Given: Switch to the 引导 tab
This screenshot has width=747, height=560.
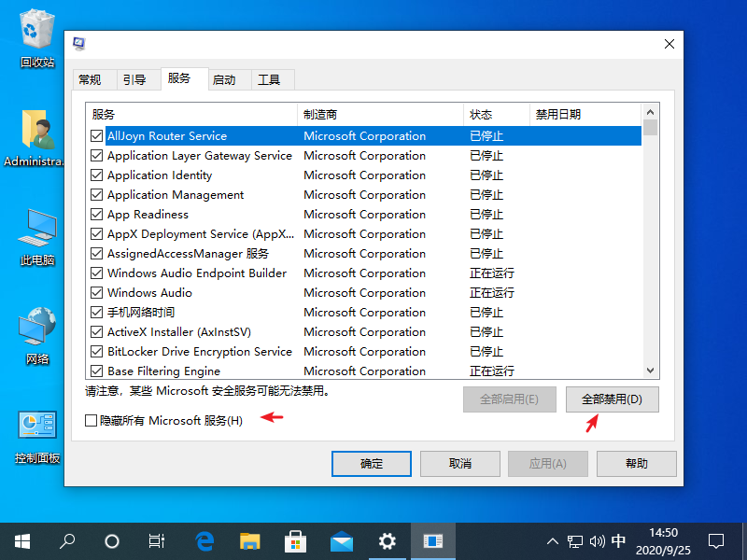Looking at the screenshot, I should coord(136,79).
